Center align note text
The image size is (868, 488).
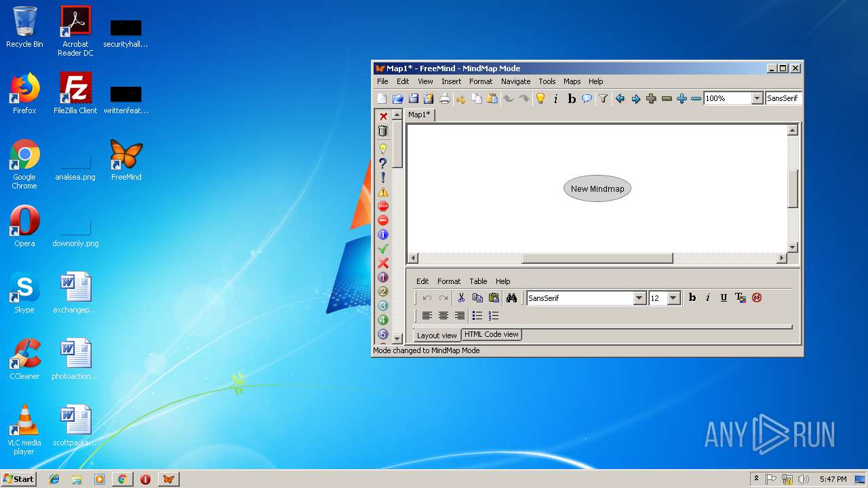[x=443, y=316]
